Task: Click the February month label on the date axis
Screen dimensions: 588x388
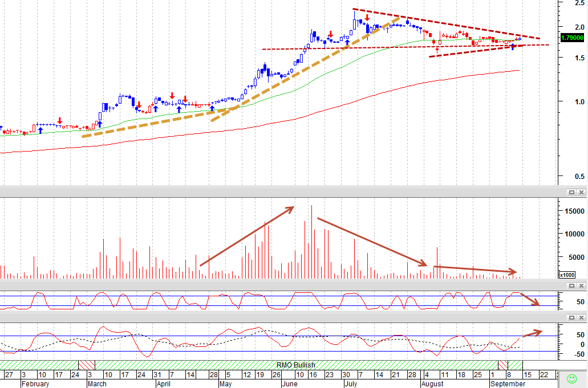Action: click(x=35, y=384)
